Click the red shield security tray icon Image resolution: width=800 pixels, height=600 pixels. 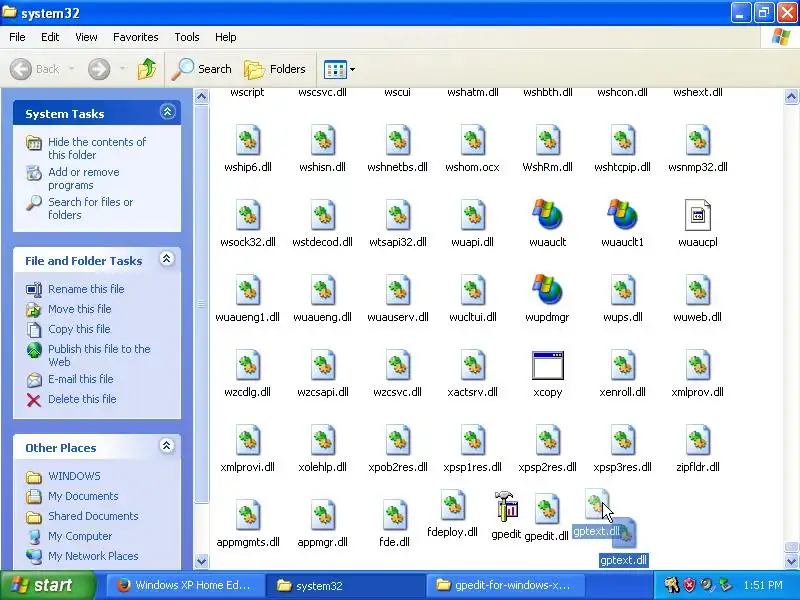689,585
